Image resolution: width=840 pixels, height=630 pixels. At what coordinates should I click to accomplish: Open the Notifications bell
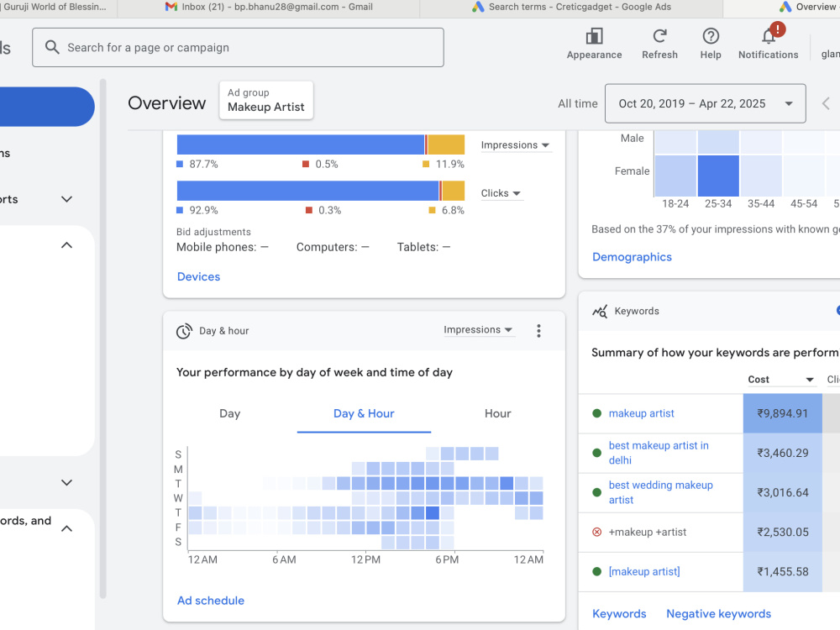[x=769, y=36]
